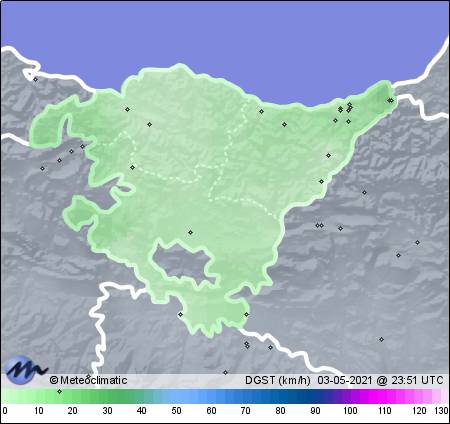The height and width of the screenshot is (424, 450).
Task: Click the 130 label at the end of the scale
Action: coord(441,411)
